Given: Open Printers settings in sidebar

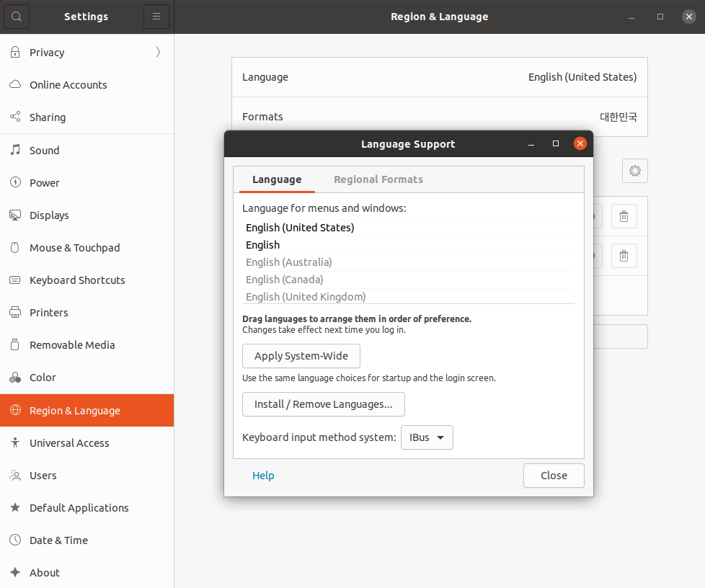Looking at the screenshot, I should click(x=48, y=313).
